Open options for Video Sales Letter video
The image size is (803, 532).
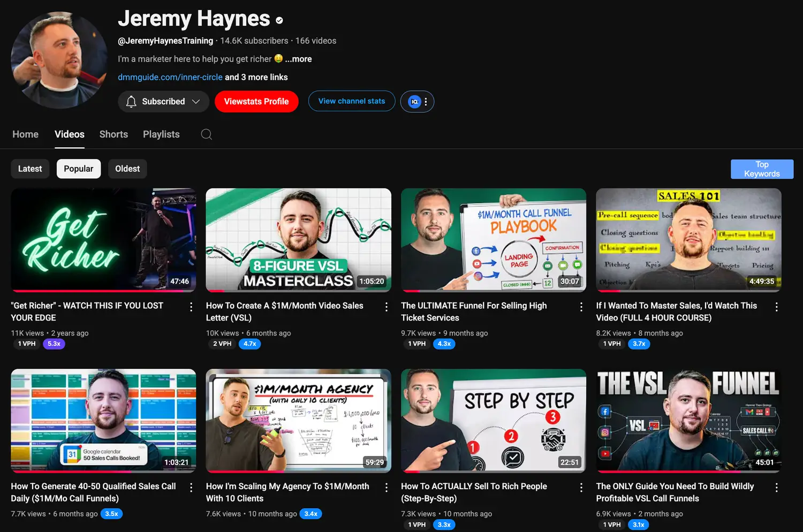[386, 307]
